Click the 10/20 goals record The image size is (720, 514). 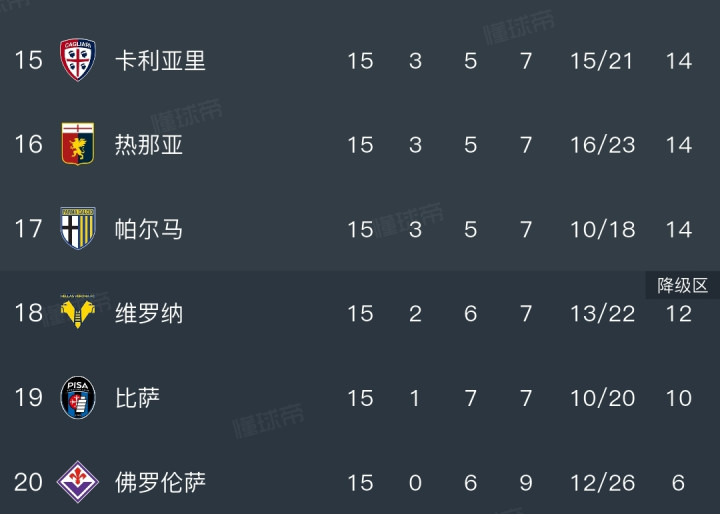pos(602,398)
